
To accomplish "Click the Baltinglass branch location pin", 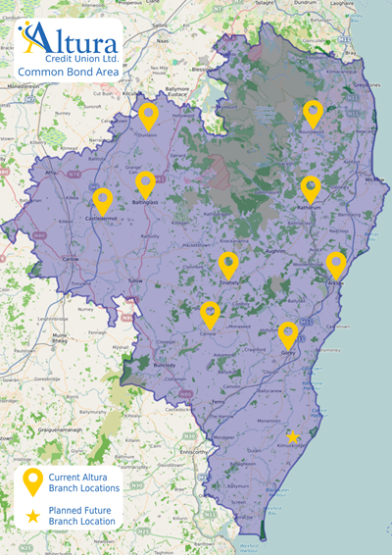I will 146,185.
